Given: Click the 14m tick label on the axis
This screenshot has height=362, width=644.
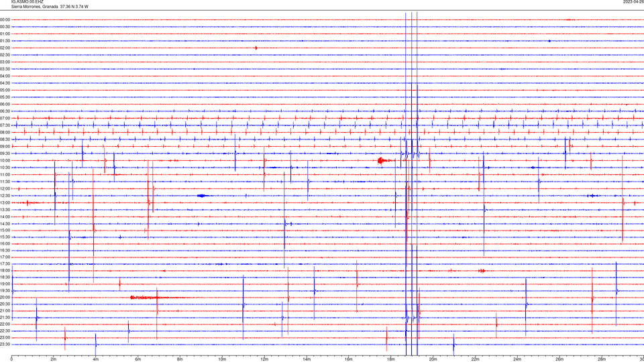Looking at the screenshot, I should point(307,359).
